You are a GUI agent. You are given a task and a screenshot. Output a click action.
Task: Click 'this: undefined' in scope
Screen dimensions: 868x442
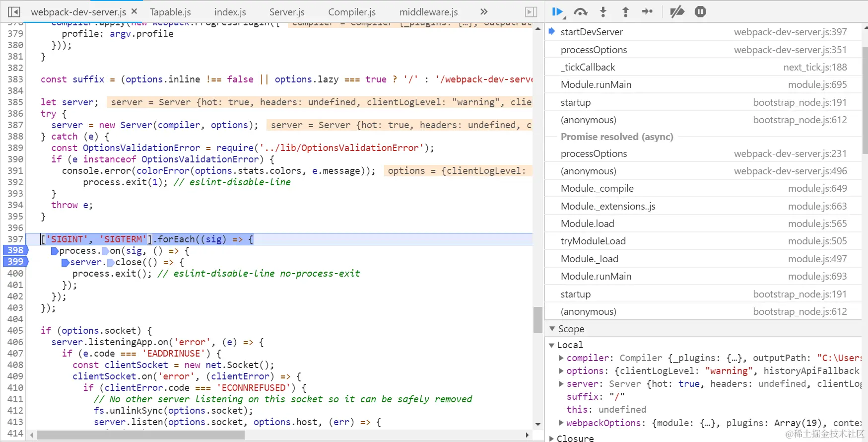pyautogui.click(x=606, y=410)
